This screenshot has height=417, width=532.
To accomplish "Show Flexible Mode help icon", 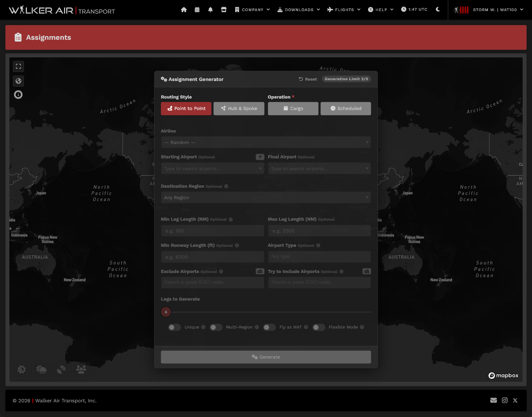I will [x=362, y=327].
